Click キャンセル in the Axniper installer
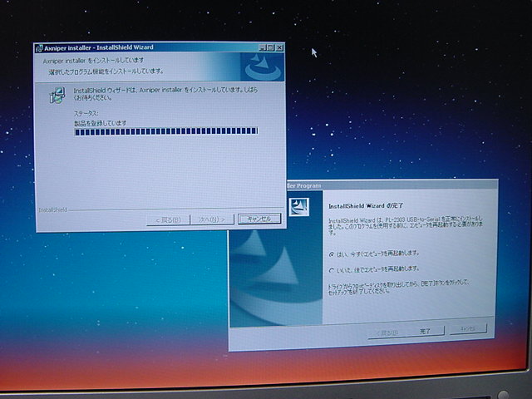 (259, 219)
